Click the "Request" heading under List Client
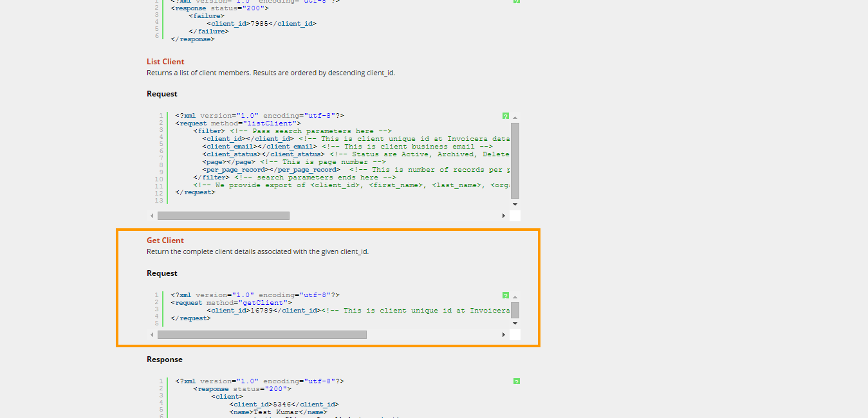 pyautogui.click(x=162, y=94)
